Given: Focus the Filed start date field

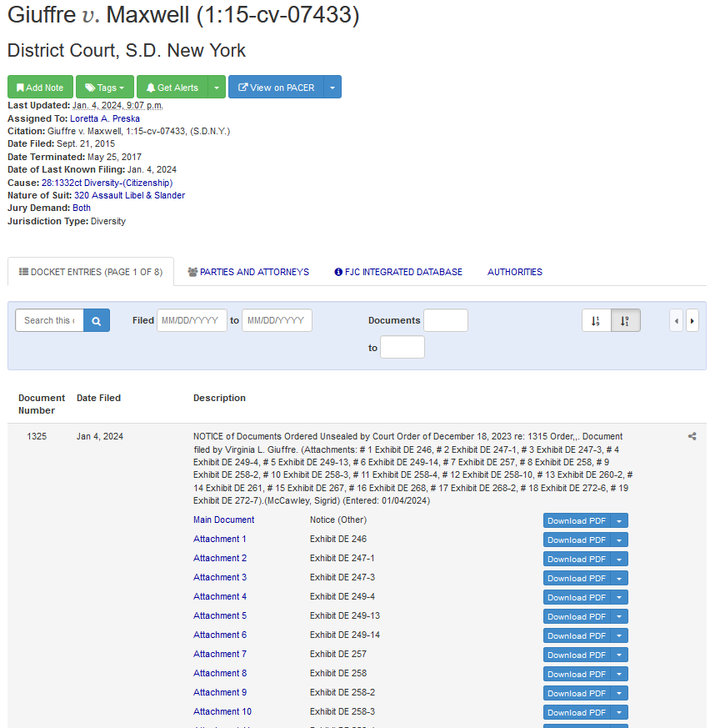Looking at the screenshot, I should coord(192,320).
